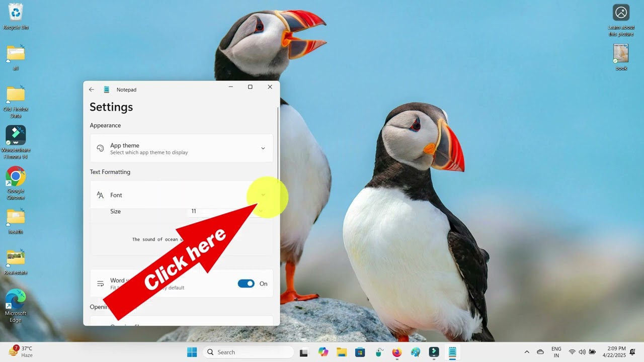Switch to Filmora in the taskbar
This screenshot has width=644, height=362.
pyautogui.click(x=434, y=352)
